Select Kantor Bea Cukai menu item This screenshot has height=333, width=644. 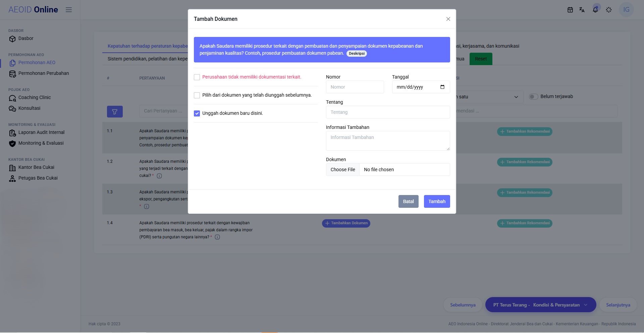[36, 168]
